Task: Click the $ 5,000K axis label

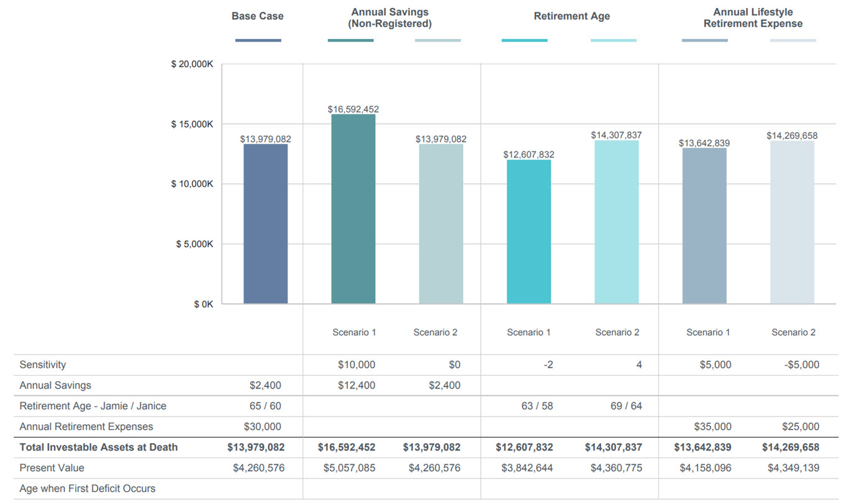Action: click(x=194, y=244)
